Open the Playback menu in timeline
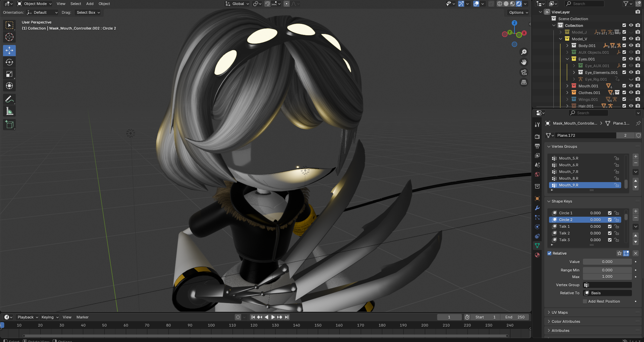 [x=28, y=317]
